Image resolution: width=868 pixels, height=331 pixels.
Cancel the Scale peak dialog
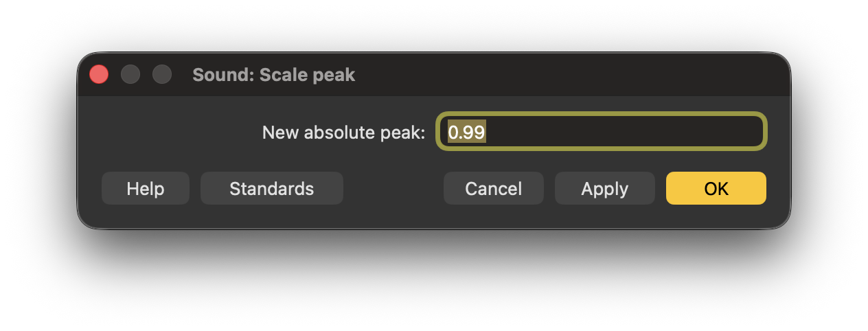[493, 188]
